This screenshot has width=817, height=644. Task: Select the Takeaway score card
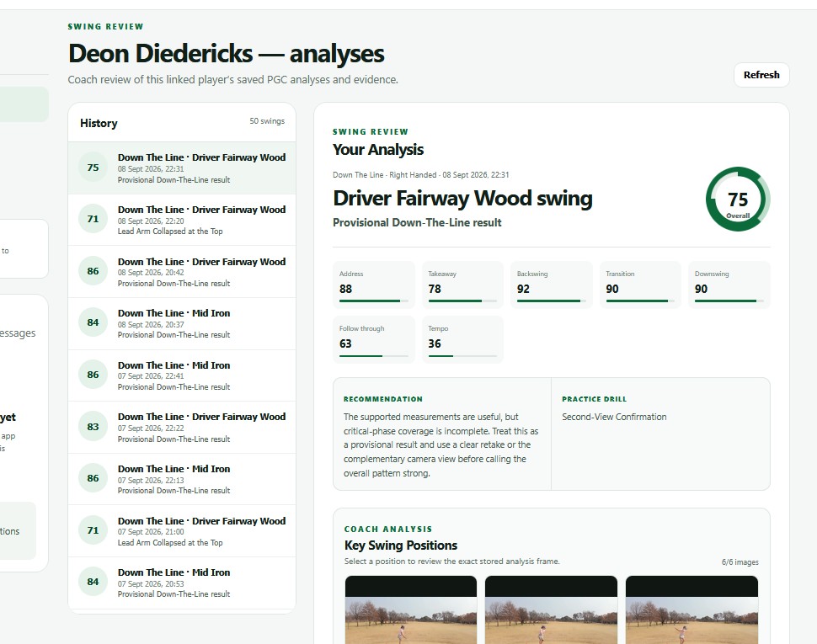click(x=462, y=285)
